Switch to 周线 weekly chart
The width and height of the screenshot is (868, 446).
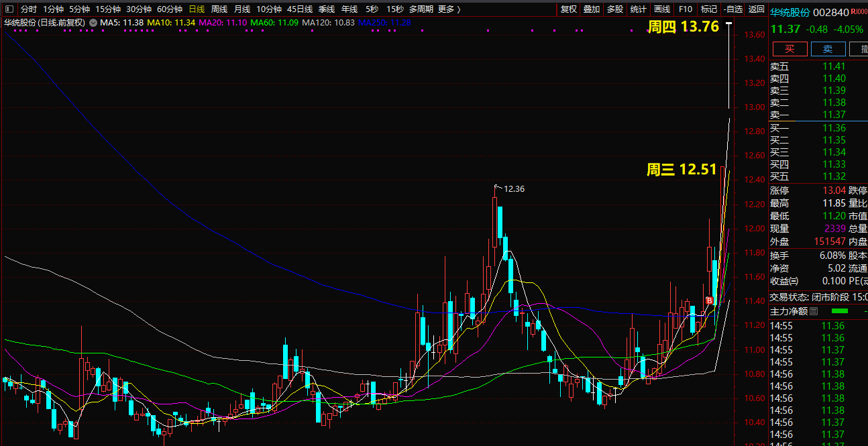click(219, 9)
